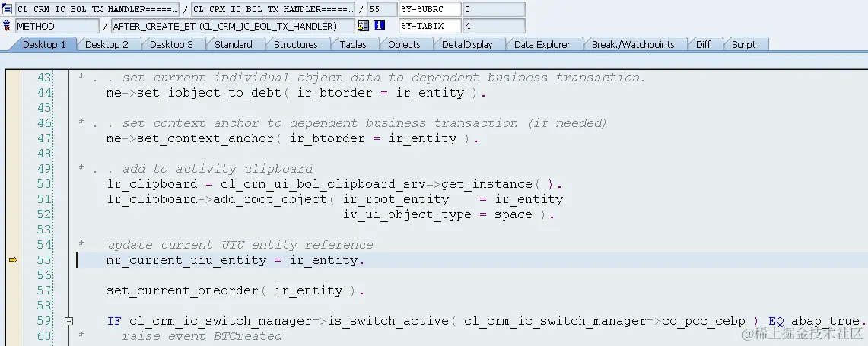
Task: Click abap_true on line 59
Action: [x=825, y=321]
